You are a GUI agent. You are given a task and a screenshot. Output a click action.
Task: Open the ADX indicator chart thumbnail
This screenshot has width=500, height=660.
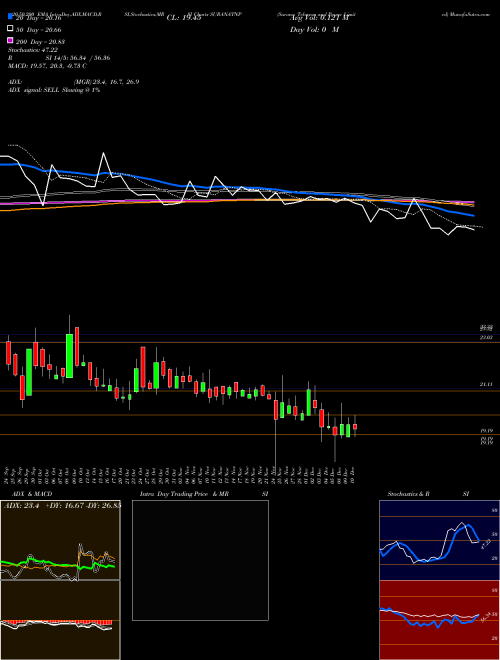60,540
